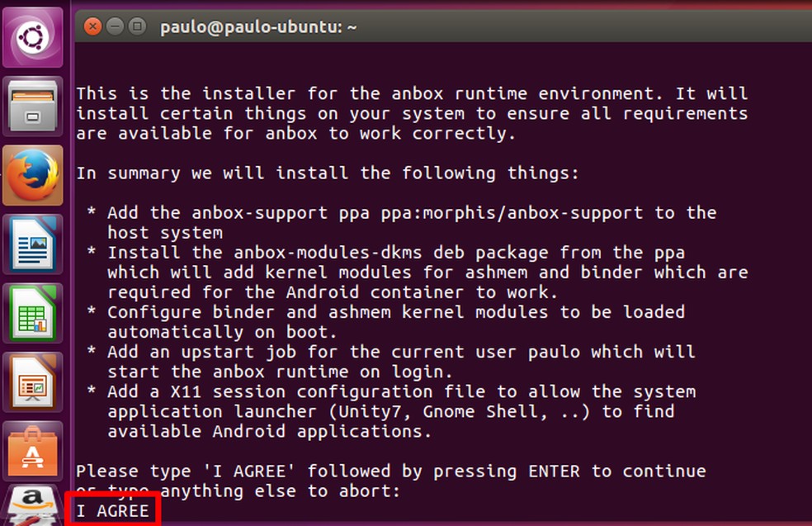The image size is (812, 526).
Task: Close the terminal window
Action: 92,26
